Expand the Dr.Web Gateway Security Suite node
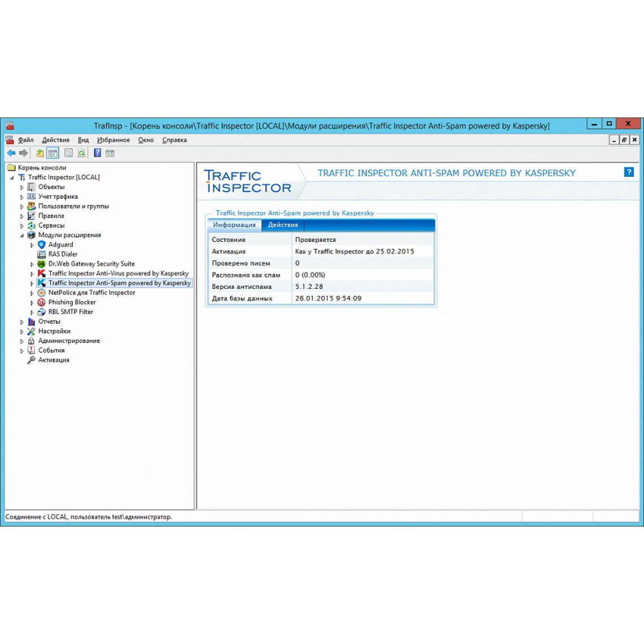Viewport: 644px width, 644px height. [x=32, y=264]
